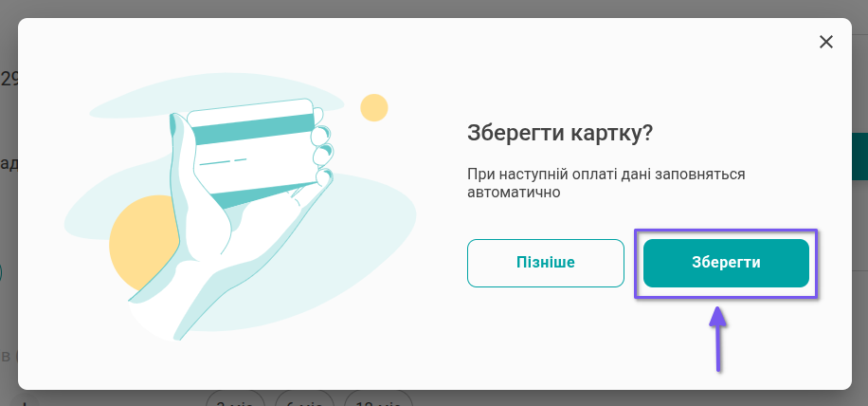Choose Пізніше to postpone saving card
The height and width of the screenshot is (406, 868).
coord(545,263)
